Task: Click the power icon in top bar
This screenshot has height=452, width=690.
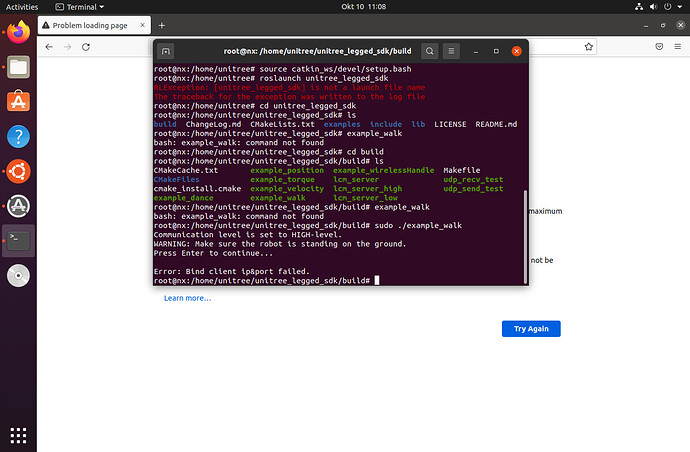Action: pos(668,7)
